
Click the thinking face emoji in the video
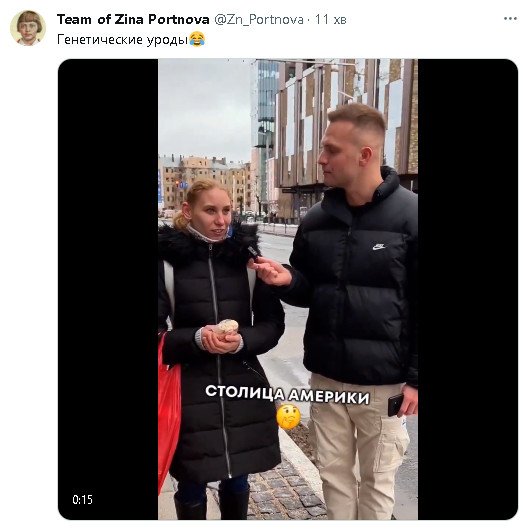288,417
